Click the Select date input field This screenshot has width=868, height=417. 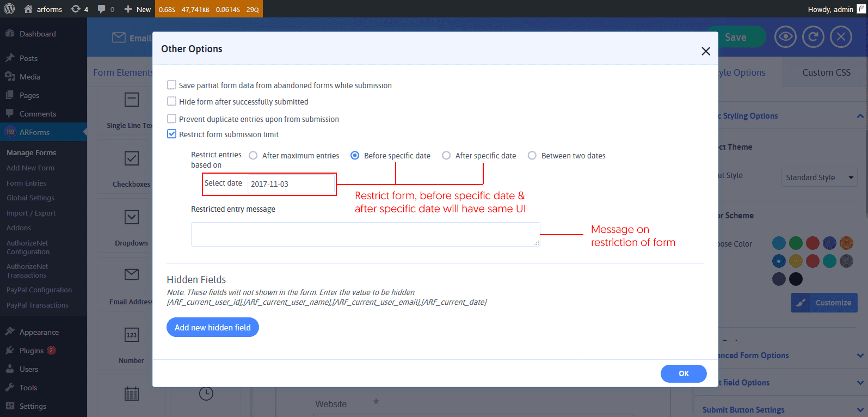[291, 184]
